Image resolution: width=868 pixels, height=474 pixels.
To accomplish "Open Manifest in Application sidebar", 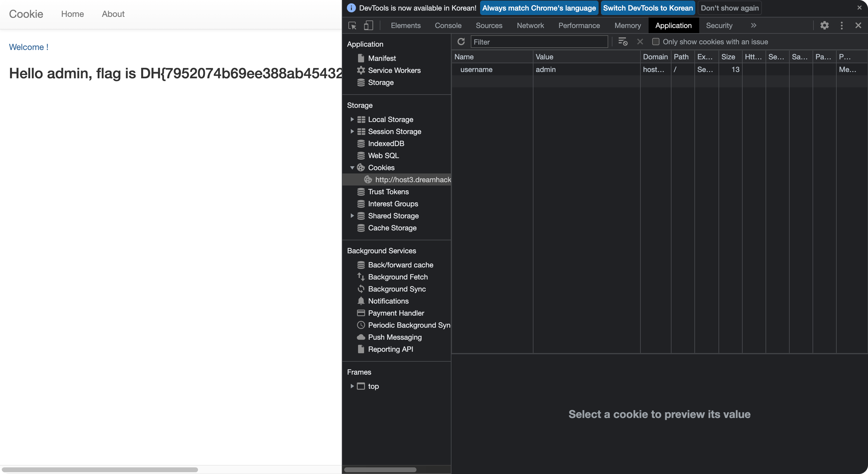I will [382, 58].
